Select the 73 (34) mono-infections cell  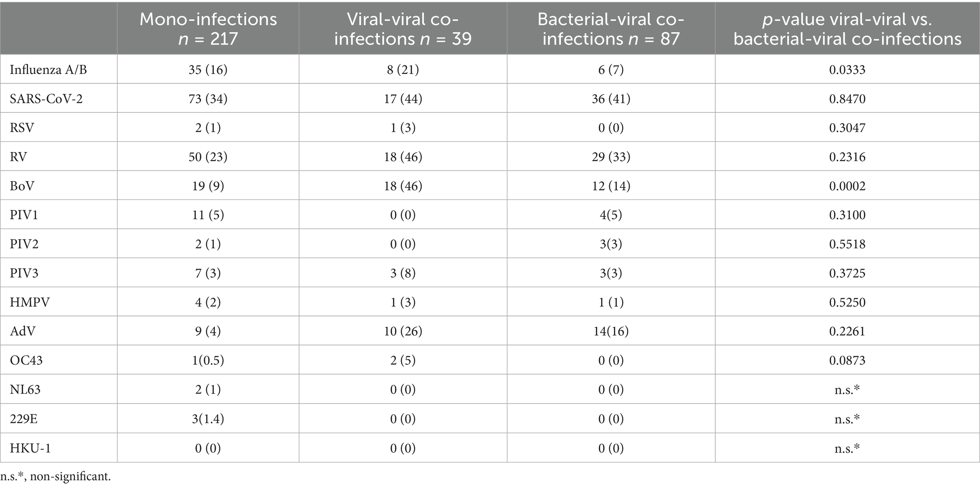coord(208,99)
